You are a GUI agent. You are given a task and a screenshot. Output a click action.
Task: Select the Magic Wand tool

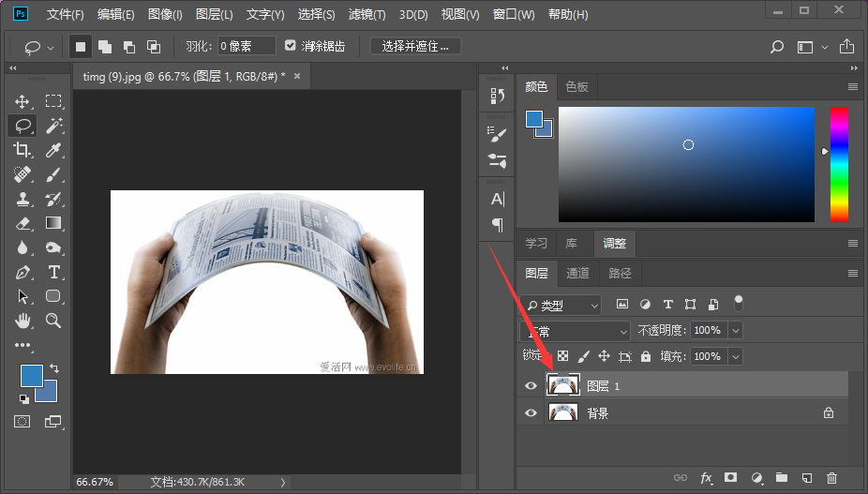[53, 126]
